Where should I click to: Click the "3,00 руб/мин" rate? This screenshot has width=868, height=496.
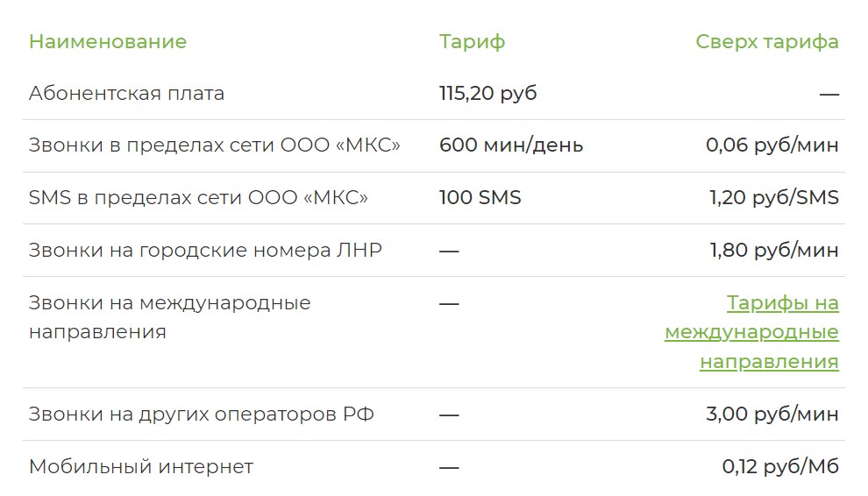tap(772, 414)
